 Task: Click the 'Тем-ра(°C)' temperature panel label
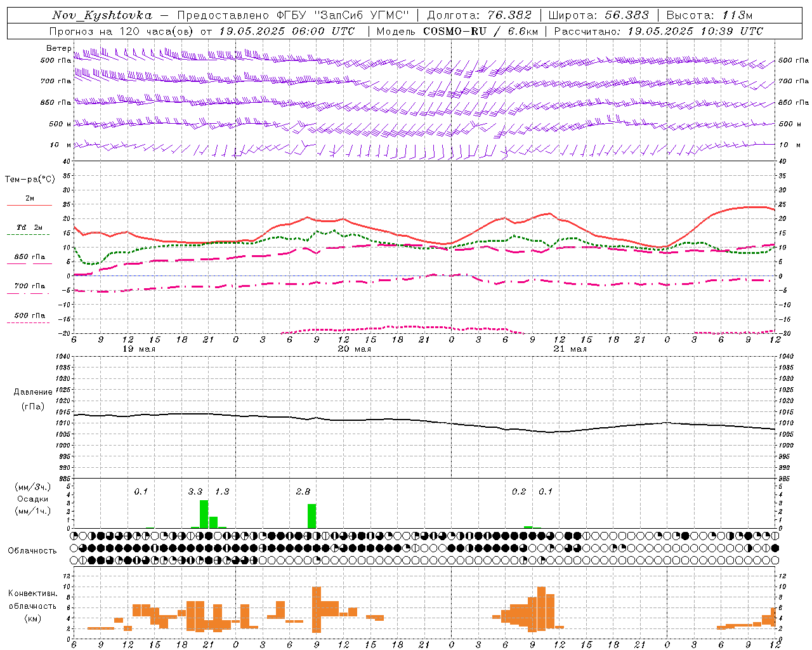pyautogui.click(x=30, y=180)
